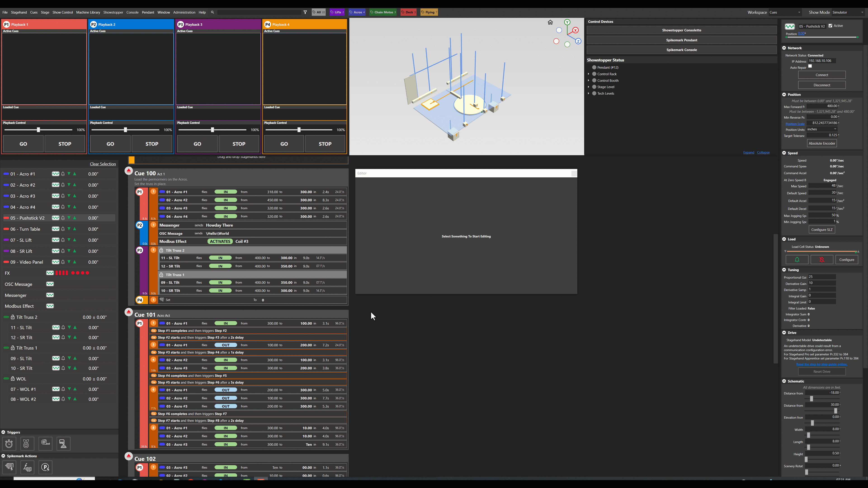Enable the Auto Repair checkbox
868x488 pixels.
[x=810, y=66]
